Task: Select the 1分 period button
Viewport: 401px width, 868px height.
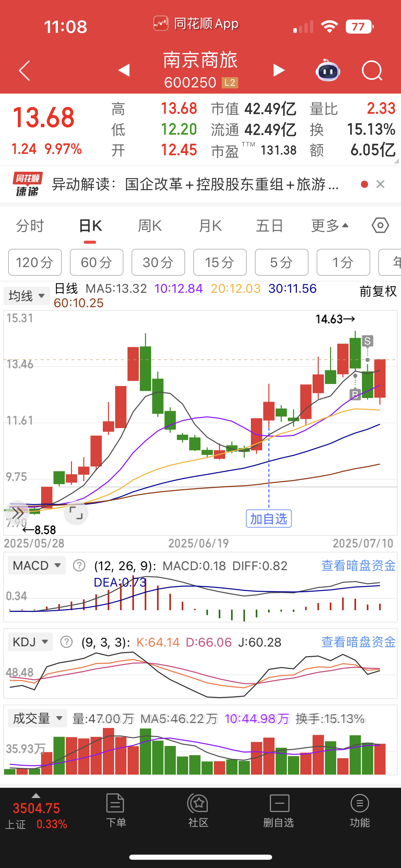Action: (343, 262)
